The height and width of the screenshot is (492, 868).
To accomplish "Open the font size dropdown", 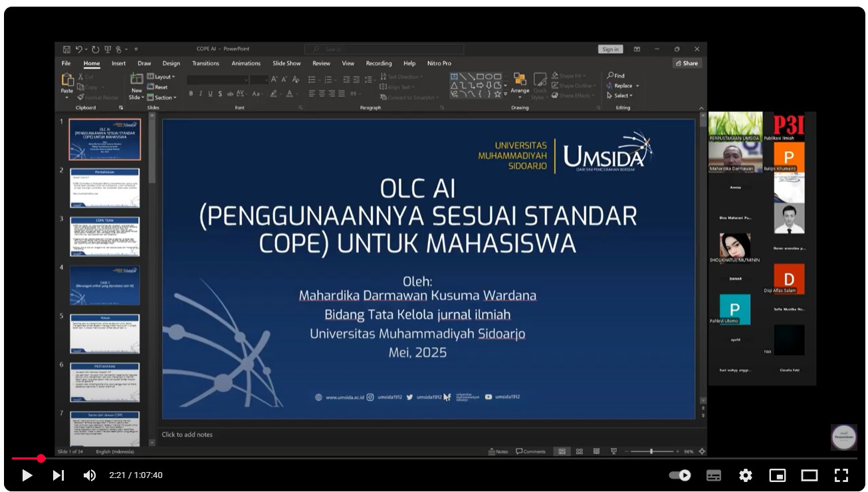I will [259, 80].
